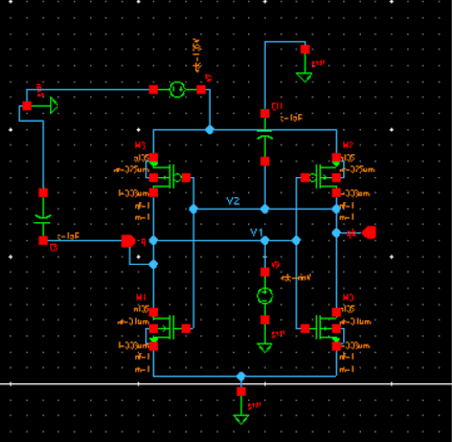The image size is (452, 442).
Task: Click the c=1pF value beside C11
Action: (291, 118)
